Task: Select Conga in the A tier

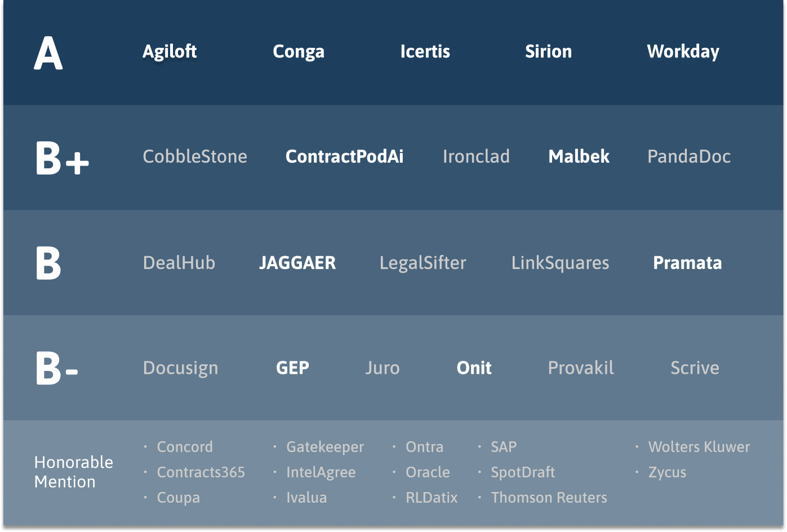Action: click(x=299, y=52)
